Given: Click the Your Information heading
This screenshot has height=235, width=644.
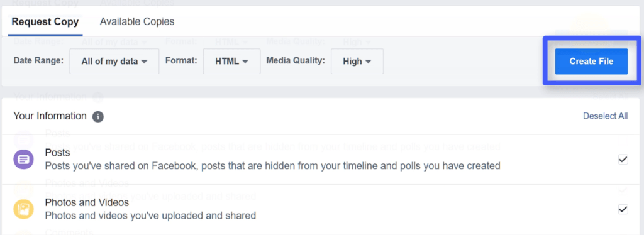Looking at the screenshot, I should point(50,116).
